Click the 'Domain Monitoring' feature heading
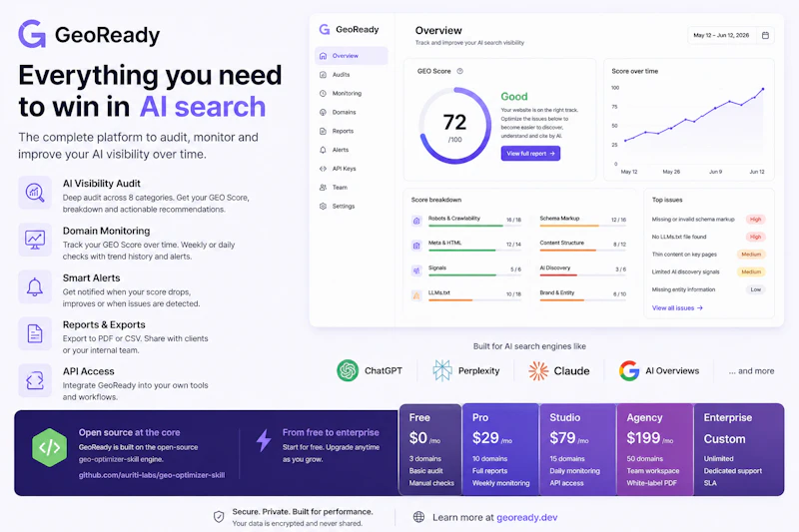 (x=106, y=231)
